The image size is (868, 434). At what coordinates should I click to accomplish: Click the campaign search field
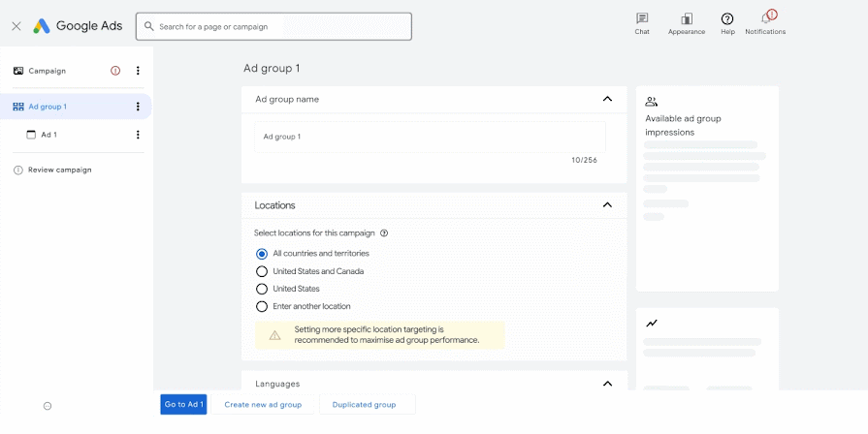point(273,26)
